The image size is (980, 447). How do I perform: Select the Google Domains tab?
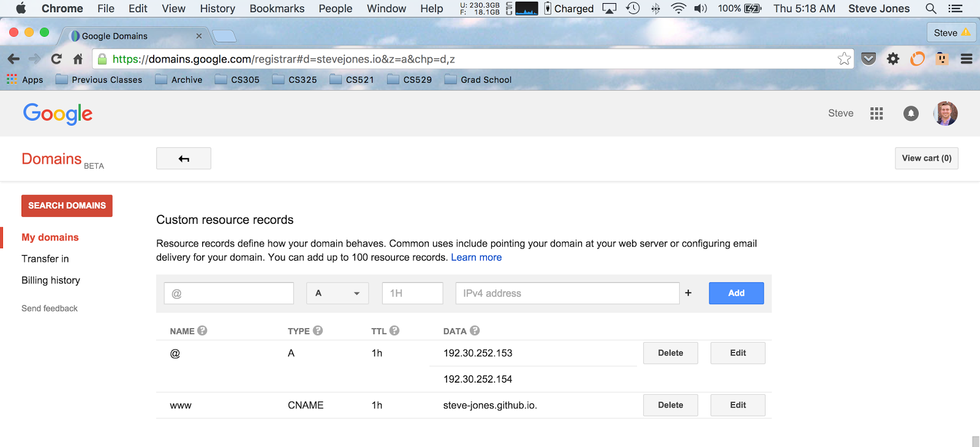coord(135,36)
